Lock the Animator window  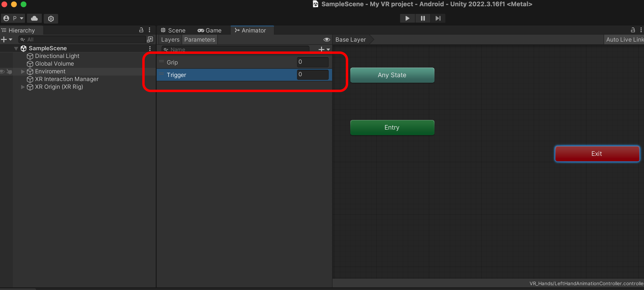633,30
